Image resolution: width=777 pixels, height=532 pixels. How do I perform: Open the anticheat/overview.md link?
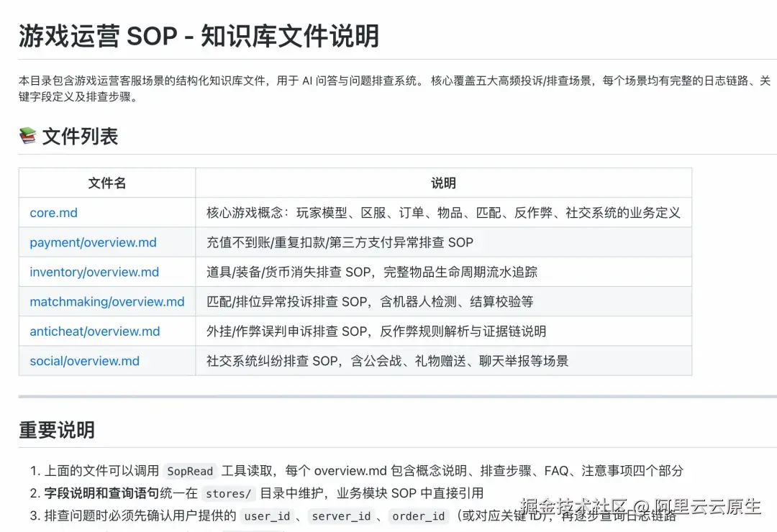(94, 331)
